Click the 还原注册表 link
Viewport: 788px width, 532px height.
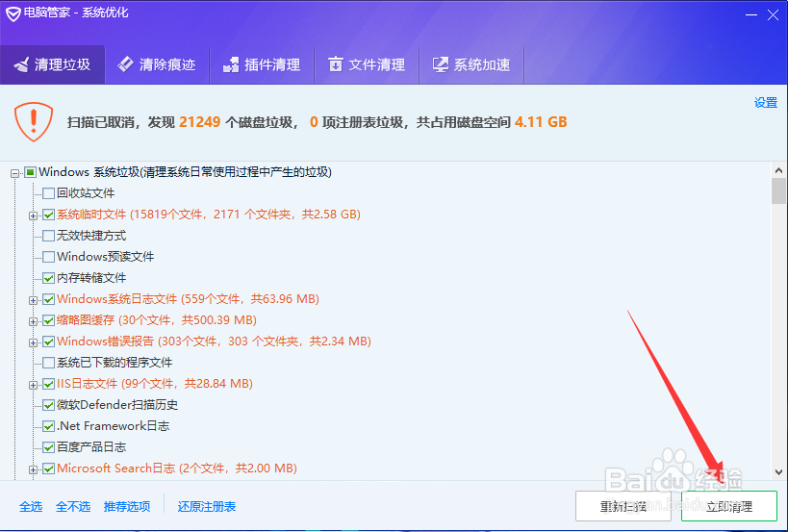point(207,506)
